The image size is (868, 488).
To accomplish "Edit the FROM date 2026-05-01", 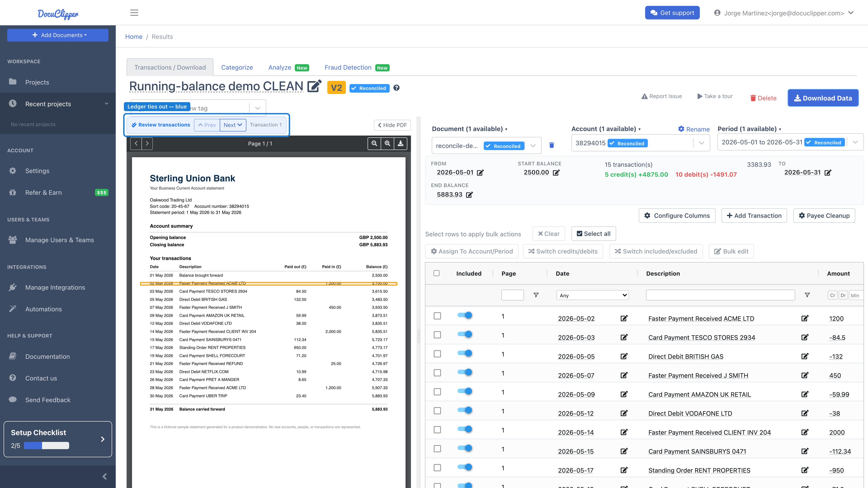I will 481,173.
